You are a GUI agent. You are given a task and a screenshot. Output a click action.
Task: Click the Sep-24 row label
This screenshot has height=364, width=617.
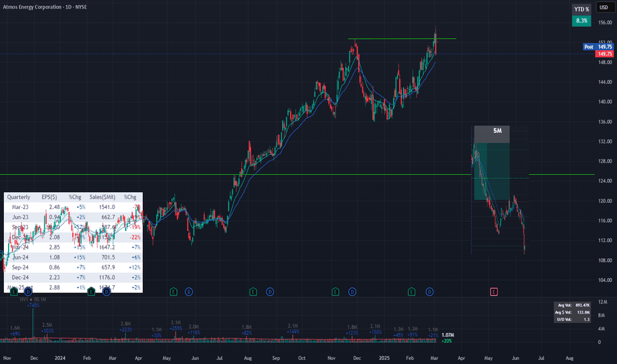pyautogui.click(x=20, y=267)
